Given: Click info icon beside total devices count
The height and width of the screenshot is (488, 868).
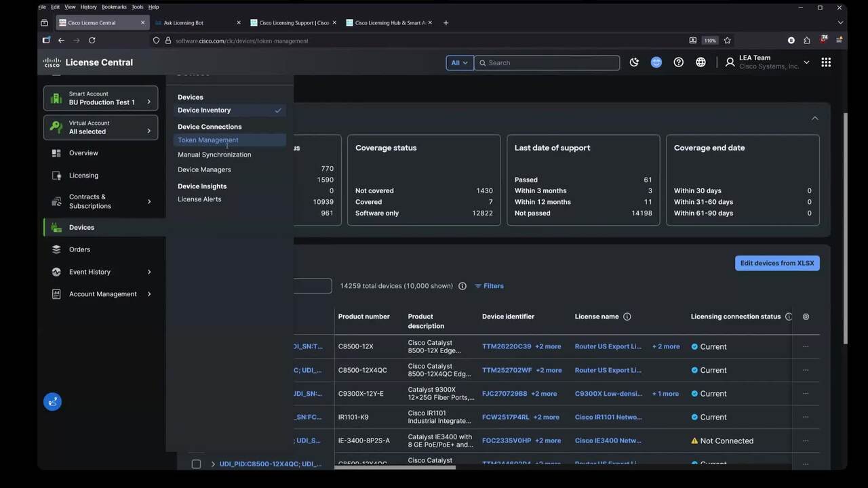Looking at the screenshot, I should (x=462, y=286).
